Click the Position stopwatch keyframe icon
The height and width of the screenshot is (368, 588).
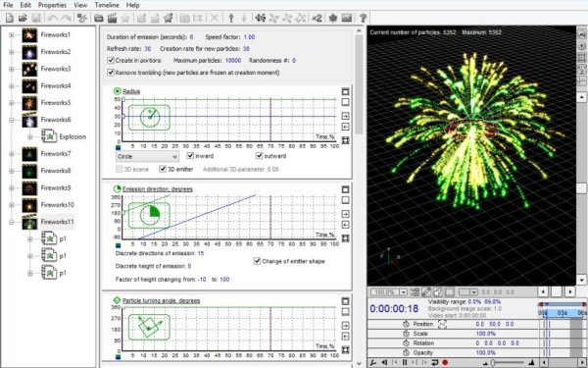pos(406,324)
